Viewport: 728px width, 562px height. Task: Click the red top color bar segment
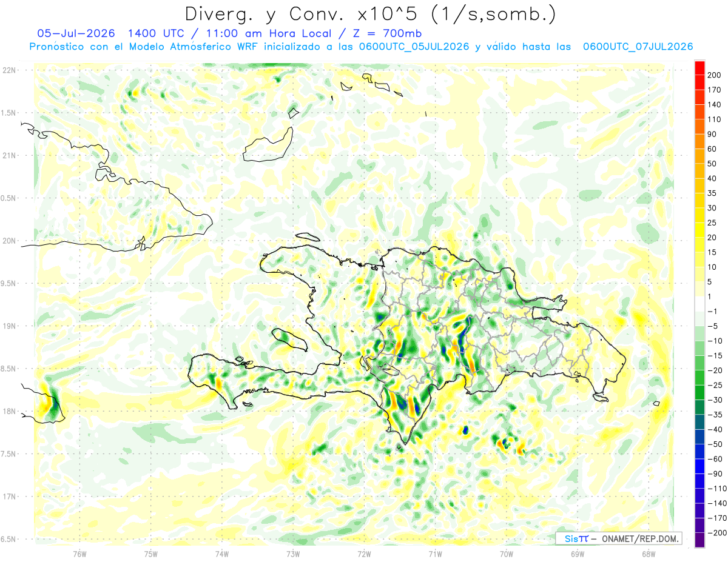click(x=699, y=67)
